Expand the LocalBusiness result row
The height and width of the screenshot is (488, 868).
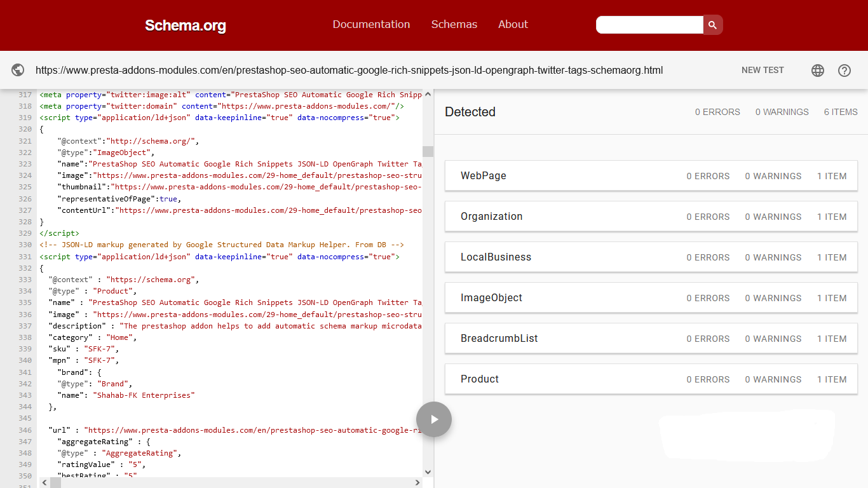pos(651,257)
